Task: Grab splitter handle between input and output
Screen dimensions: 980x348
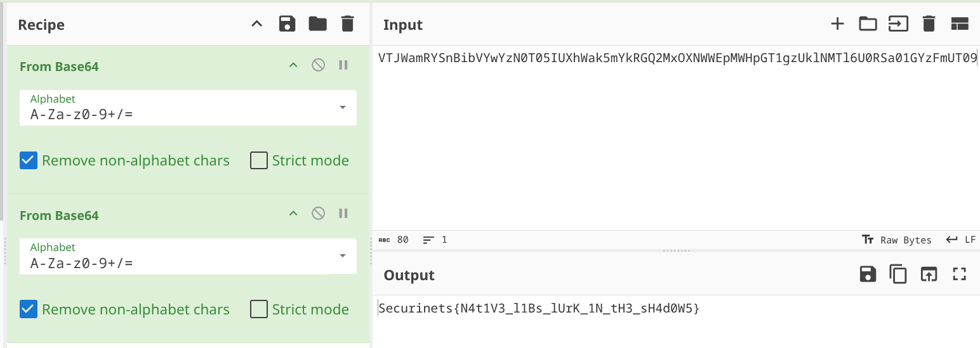Action: (676, 250)
